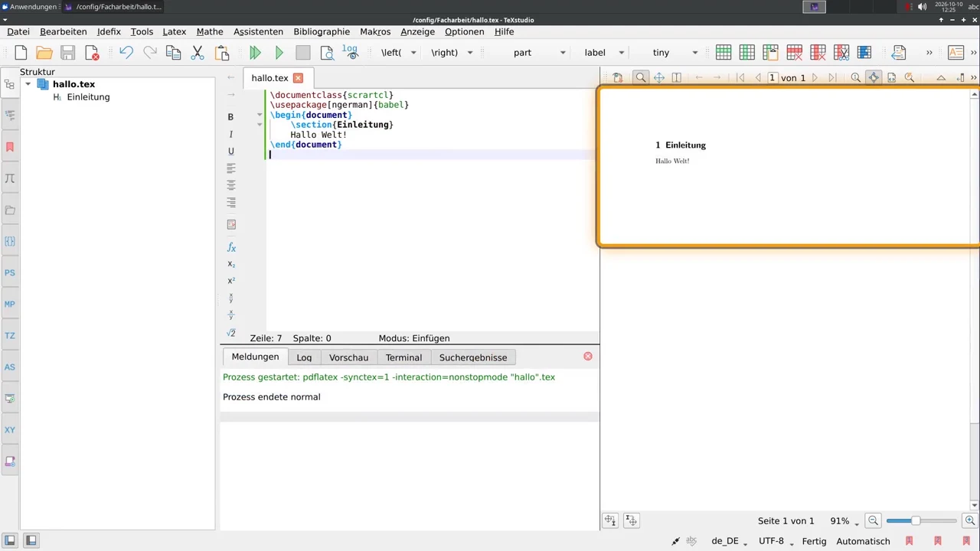Toggle inline spell checking abc icon
Screen dimensions: 980x551
click(x=691, y=540)
